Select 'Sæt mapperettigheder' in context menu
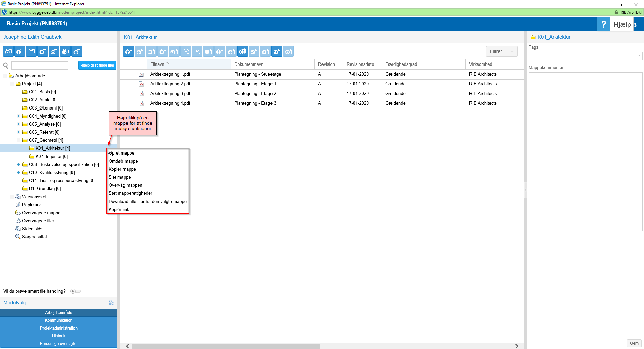644x349 pixels. click(x=130, y=193)
